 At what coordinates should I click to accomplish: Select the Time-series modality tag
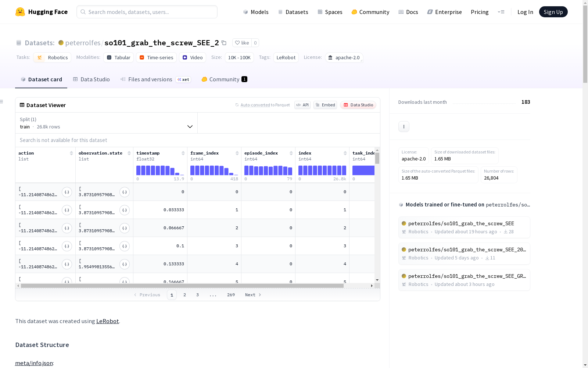[156, 57]
